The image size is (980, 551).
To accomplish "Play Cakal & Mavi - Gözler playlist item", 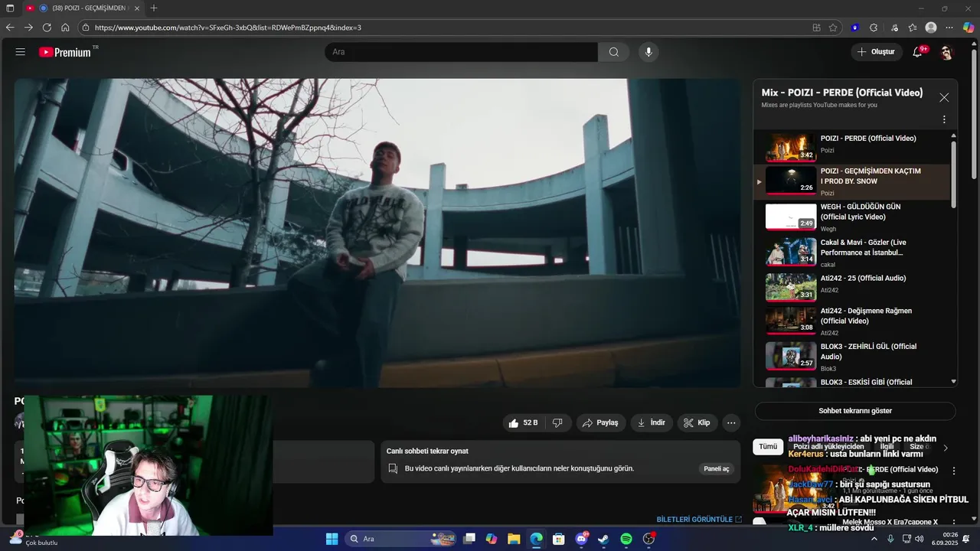I will [x=851, y=253].
